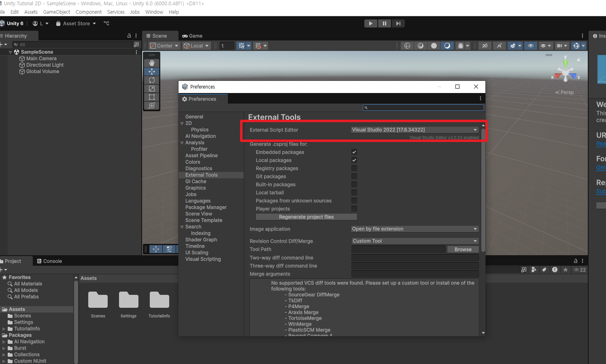Viewport: 606px width, 364px height.
Task: Enable Local tarball checkbox
Action: pos(354,193)
